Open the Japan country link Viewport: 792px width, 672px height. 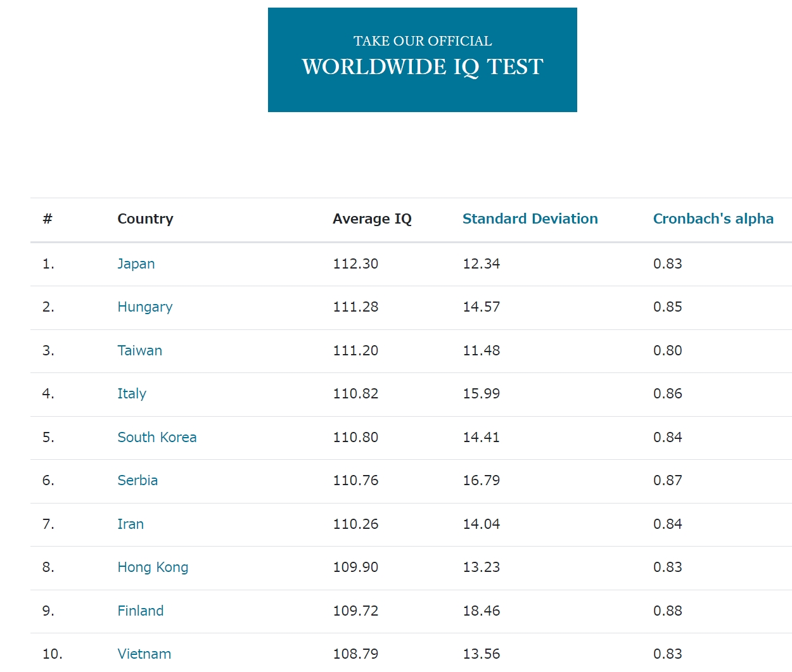click(136, 263)
